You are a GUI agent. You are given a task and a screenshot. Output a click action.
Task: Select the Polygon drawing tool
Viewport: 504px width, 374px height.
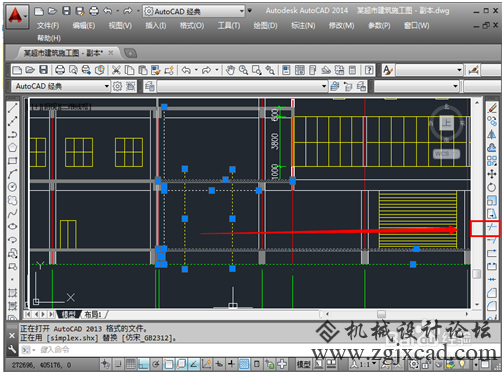coord(12,147)
